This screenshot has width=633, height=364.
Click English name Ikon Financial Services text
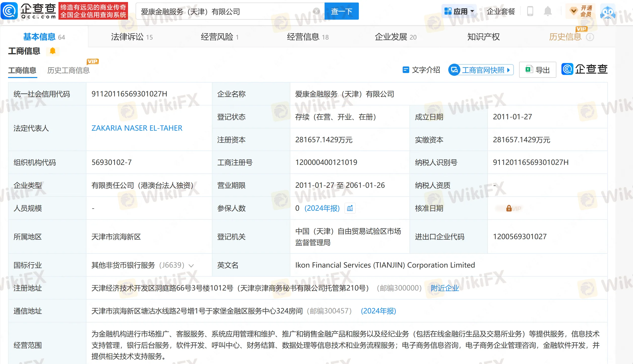point(385,265)
